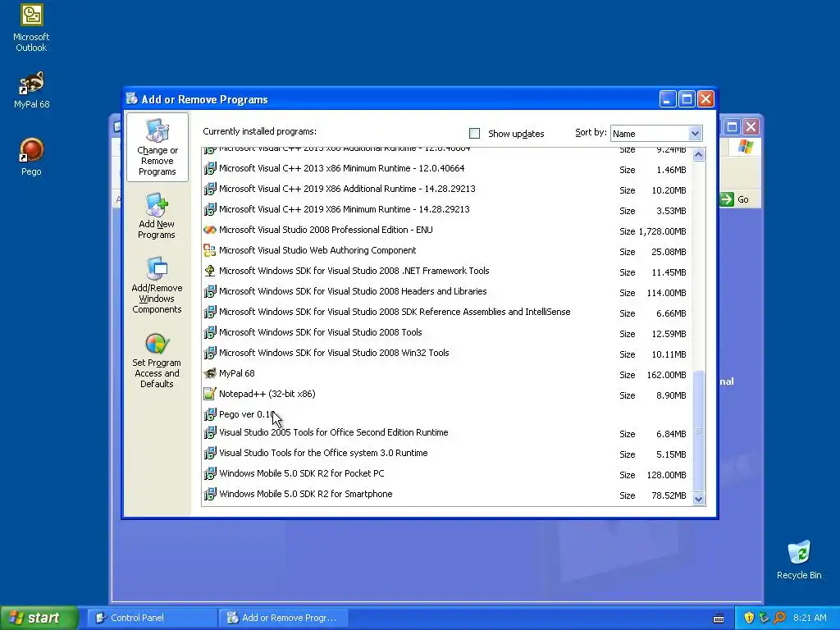Open the Recycle Bin icon
The height and width of the screenshot is (630, 840).
pos(799,559)
